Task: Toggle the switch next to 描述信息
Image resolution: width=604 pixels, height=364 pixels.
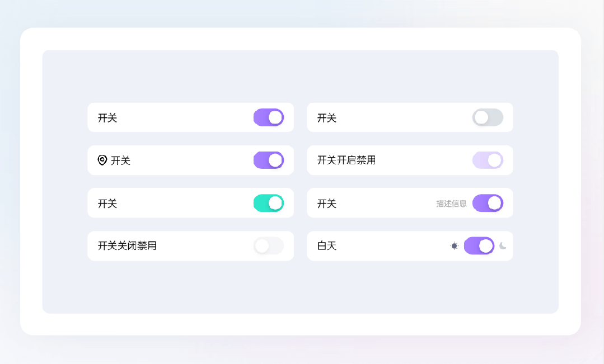Action: (x=488, y=203)
